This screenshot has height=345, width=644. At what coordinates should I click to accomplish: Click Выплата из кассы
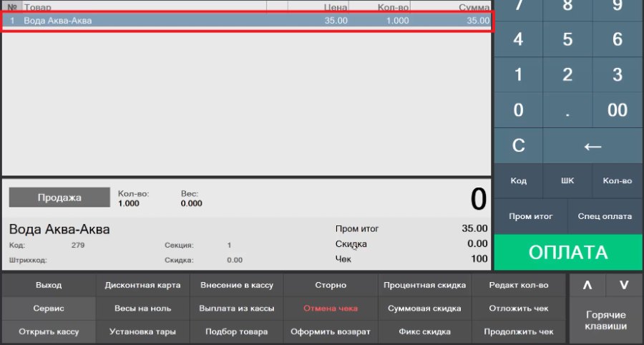click(237, 308)
